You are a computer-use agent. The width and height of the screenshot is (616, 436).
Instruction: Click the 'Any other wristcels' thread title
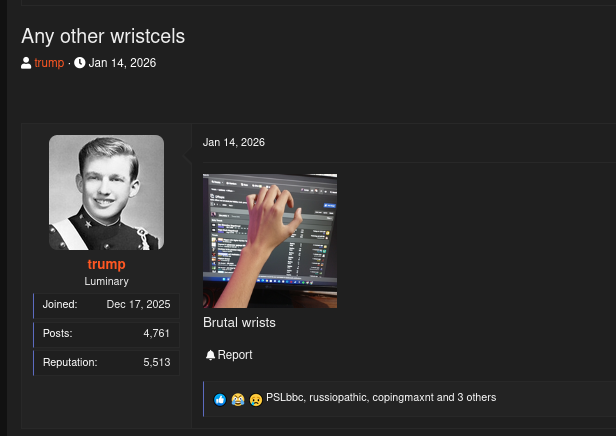pos(103,36)
